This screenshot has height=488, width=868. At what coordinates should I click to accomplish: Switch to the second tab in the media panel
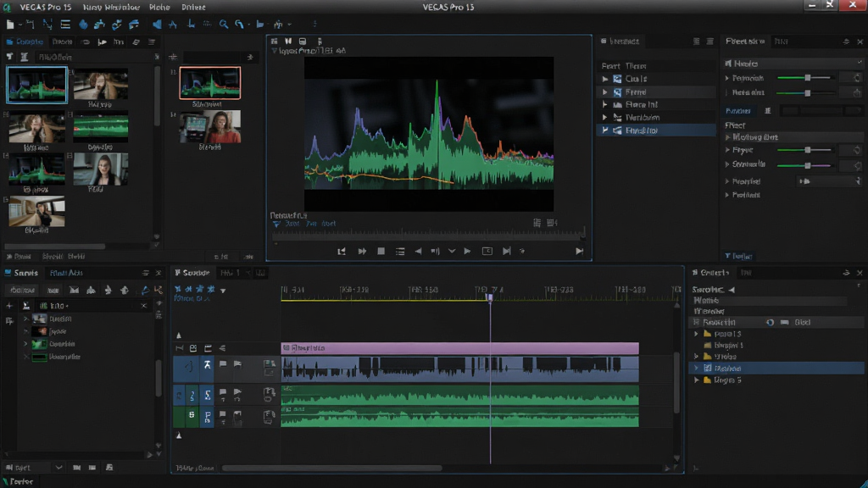coord(62,42)
